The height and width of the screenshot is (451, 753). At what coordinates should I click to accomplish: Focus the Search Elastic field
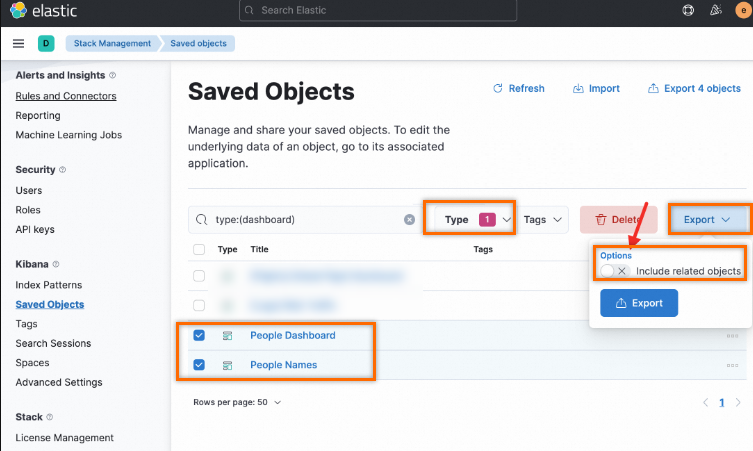pyautogui.click(x=378, y=11)
